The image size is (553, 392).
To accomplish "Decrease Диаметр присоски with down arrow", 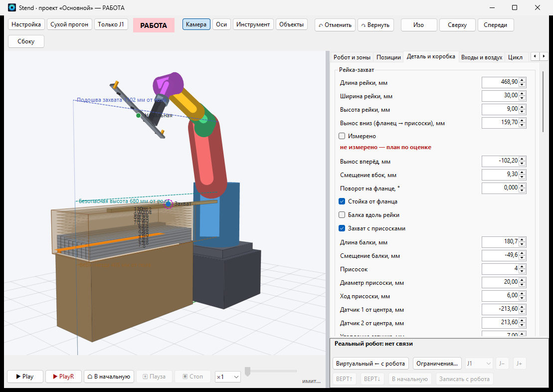I will (522, 284).
